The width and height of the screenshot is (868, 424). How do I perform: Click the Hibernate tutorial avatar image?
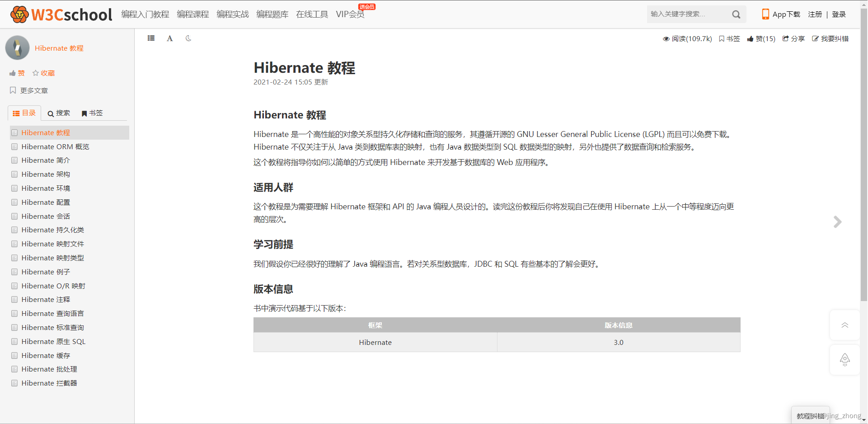point(17,47)
